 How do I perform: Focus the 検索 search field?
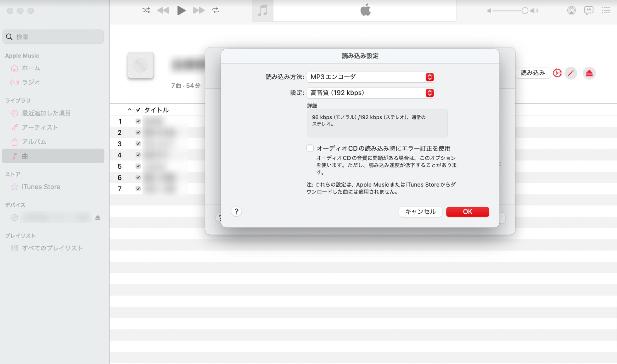pos(53,37)
